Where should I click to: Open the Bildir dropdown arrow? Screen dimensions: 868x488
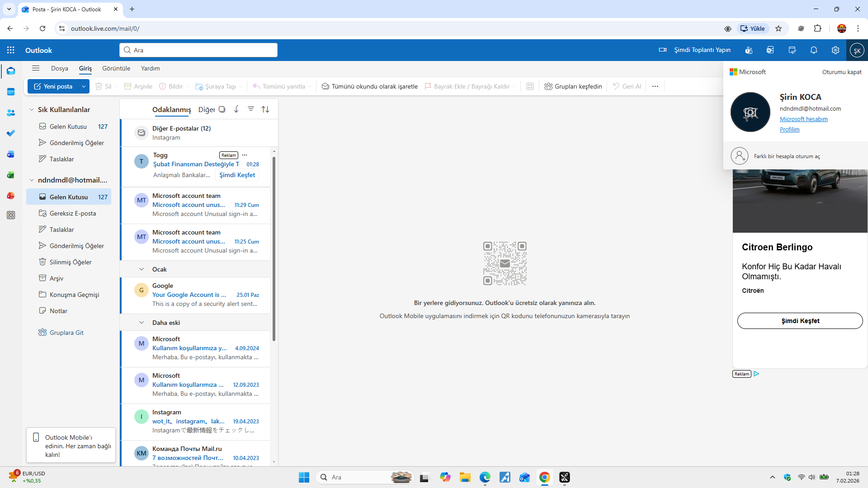187,86
